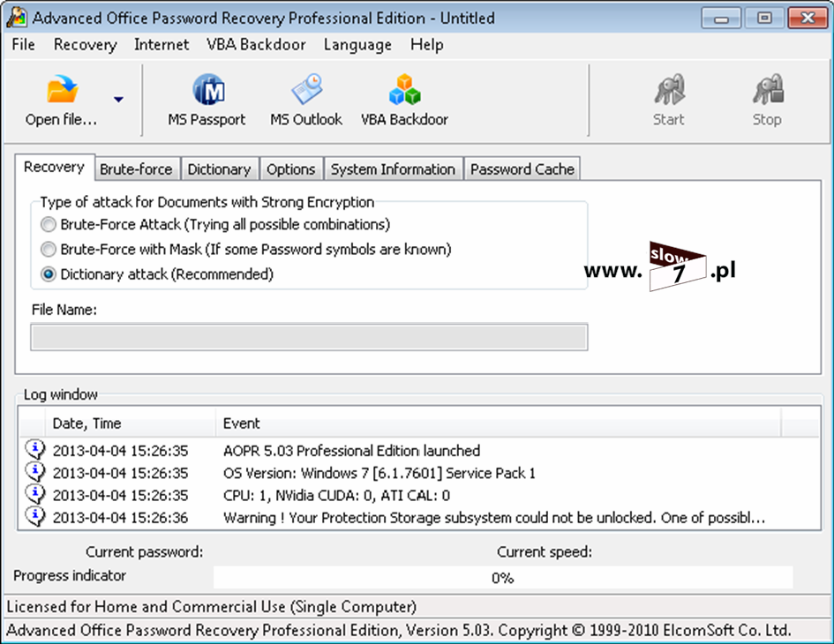The height and width of the screenshot is (644, 834).
Task: Click the progress indicator bar showing 0%
Action: (x=503, y=578)
